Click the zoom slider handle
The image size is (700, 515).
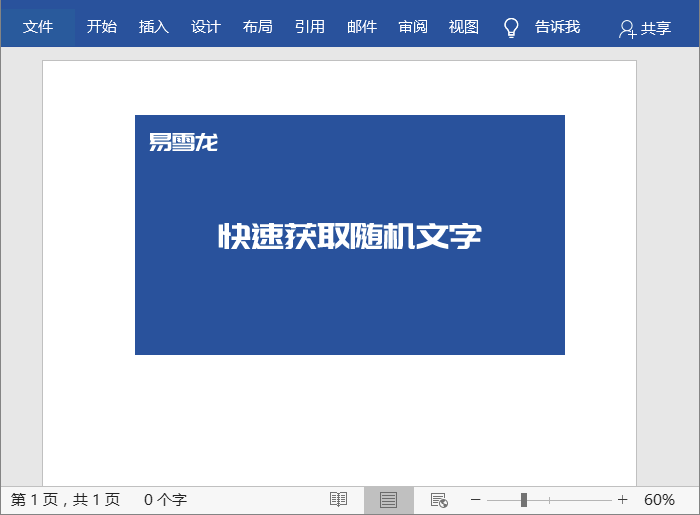(x=523, y=499)
